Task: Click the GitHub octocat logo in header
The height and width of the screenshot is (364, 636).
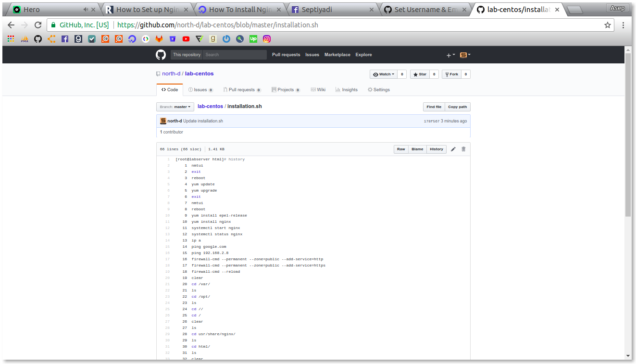Action: click(x=161, y=54)
